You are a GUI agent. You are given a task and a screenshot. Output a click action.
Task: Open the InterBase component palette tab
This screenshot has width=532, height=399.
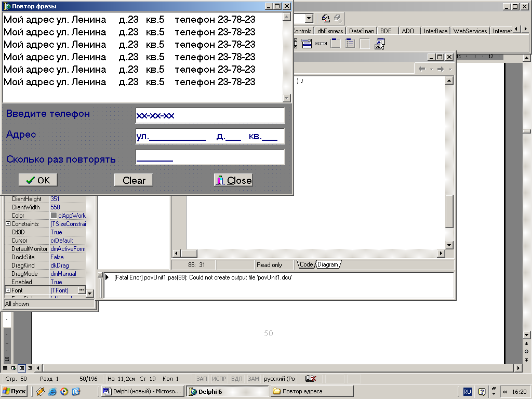[435, 31]
